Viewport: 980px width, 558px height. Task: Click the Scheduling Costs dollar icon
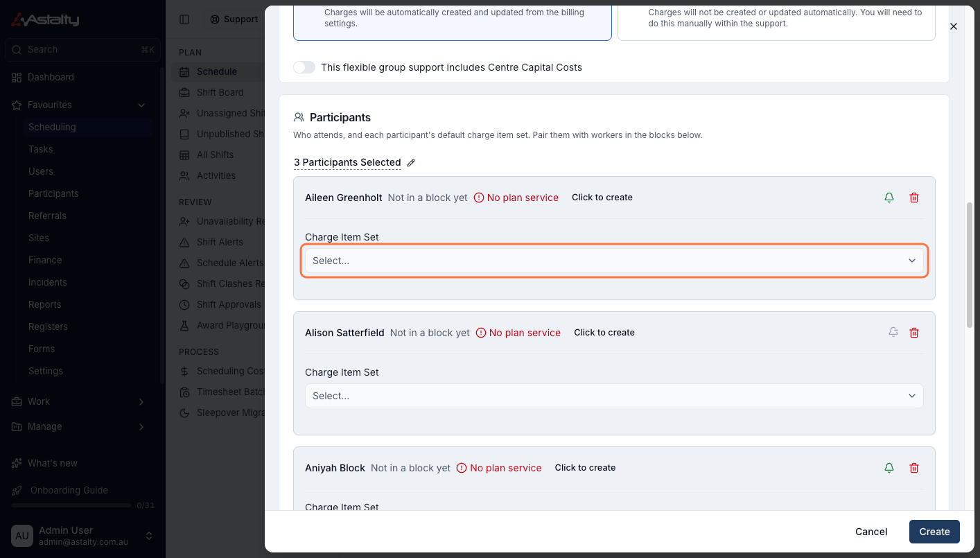(x=184, y=371)
